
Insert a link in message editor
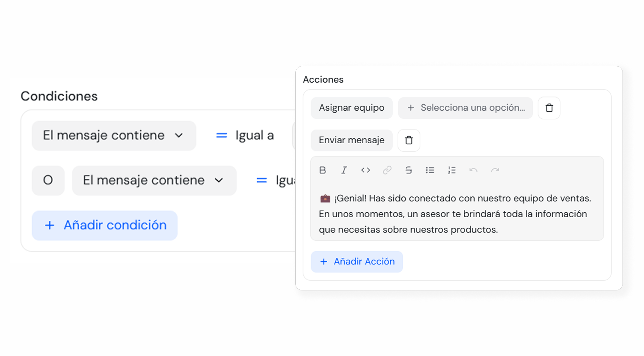(x=387, y=170)
